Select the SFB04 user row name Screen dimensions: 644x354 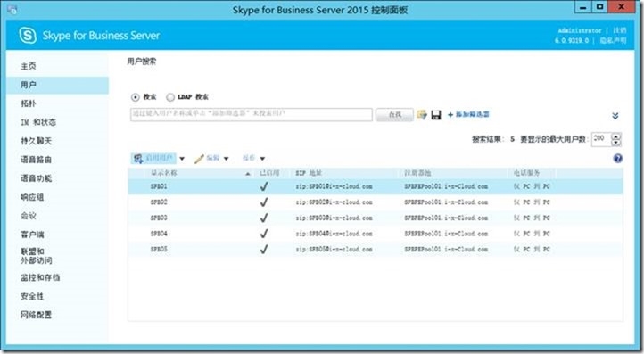pos(159,234)
